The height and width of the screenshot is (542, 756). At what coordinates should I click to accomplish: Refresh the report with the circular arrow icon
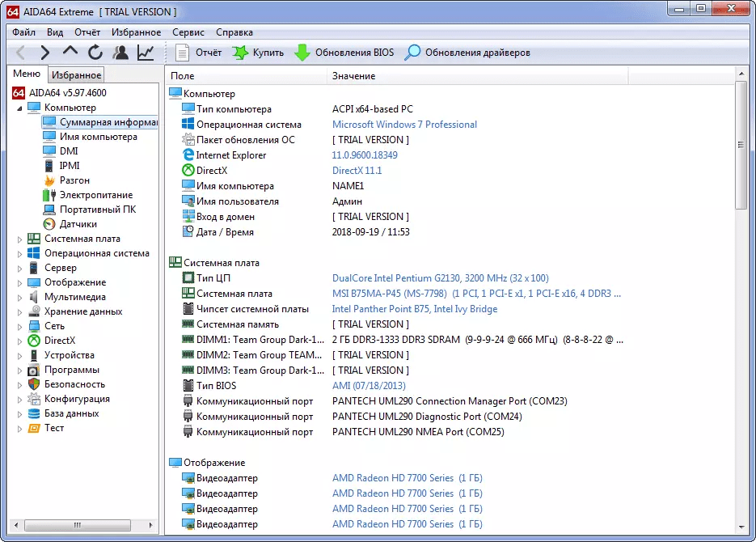[95, 52]
